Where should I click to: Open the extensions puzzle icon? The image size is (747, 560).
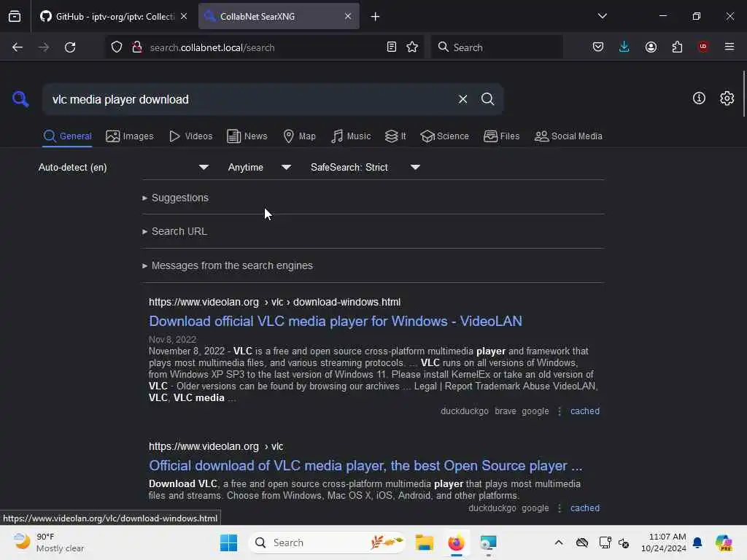pyautogui.click(x=677, y=47)
